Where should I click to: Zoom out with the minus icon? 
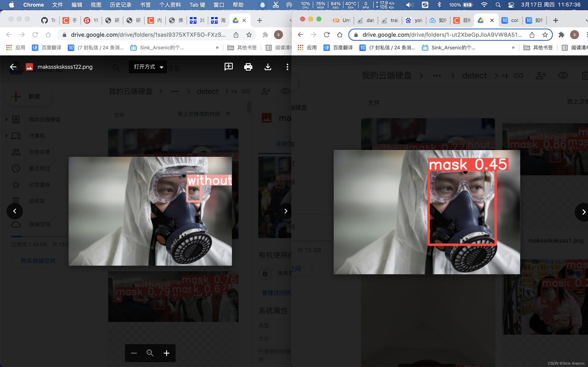134,353
